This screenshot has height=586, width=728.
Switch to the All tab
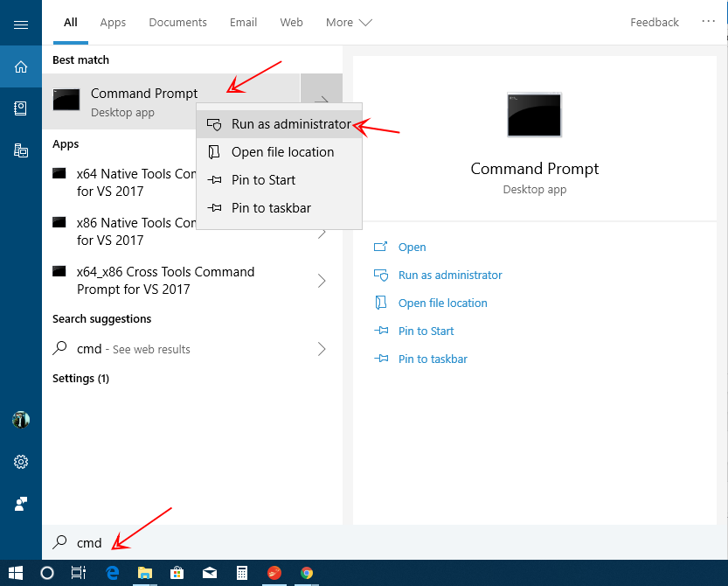point(71,23)
